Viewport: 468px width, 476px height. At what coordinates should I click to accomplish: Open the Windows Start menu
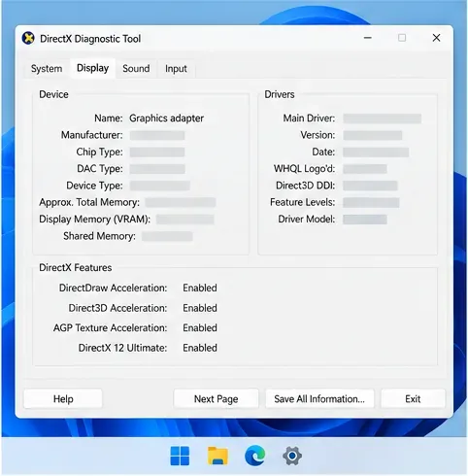point(180,456)
